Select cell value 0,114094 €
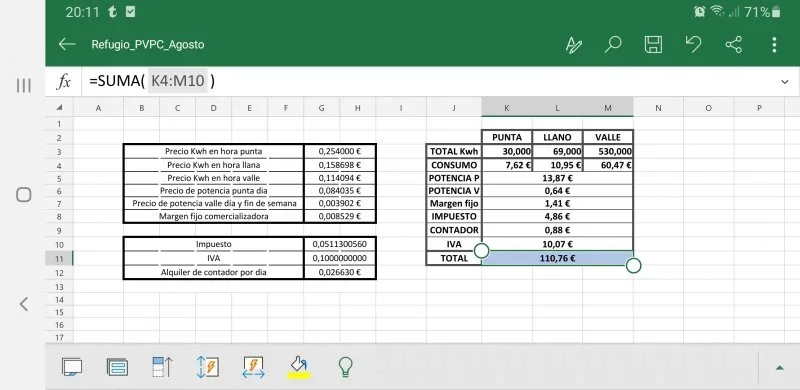The height and width of the screenshot is (390, 800). (340, 178)
